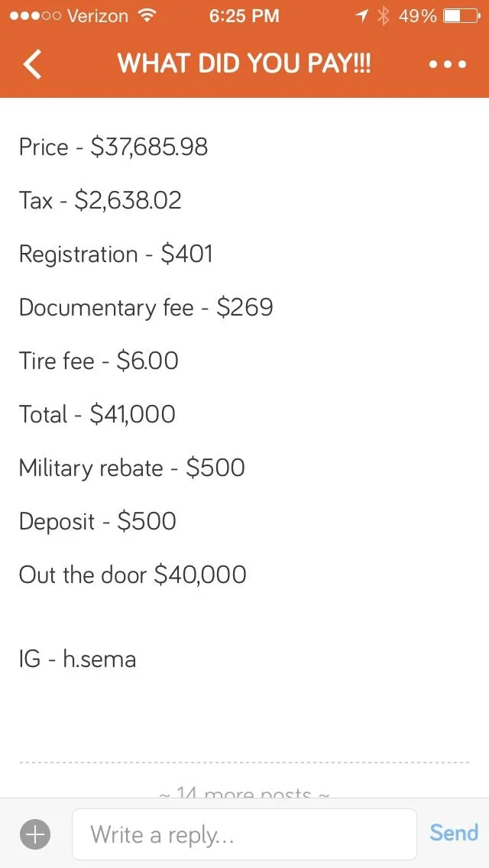Tap the Documentary fee - $269 line

tap(146, 308)
